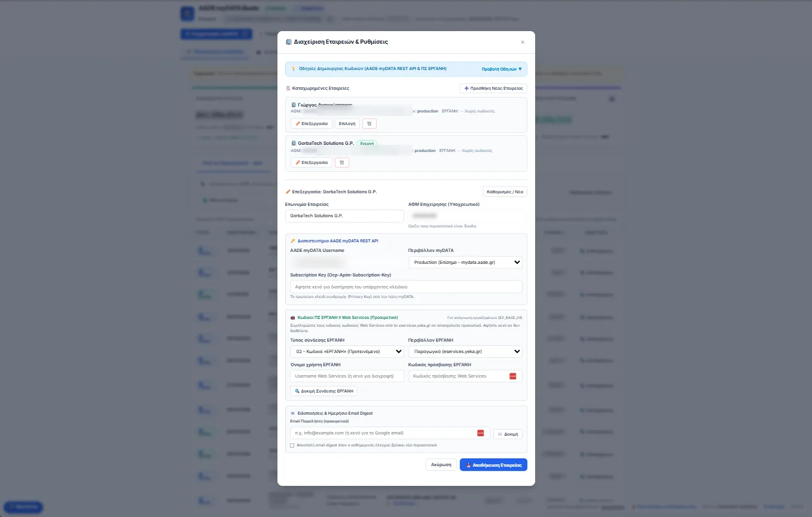
Task: Enable the daily email digest checkbox
Action: coord(292,445)
